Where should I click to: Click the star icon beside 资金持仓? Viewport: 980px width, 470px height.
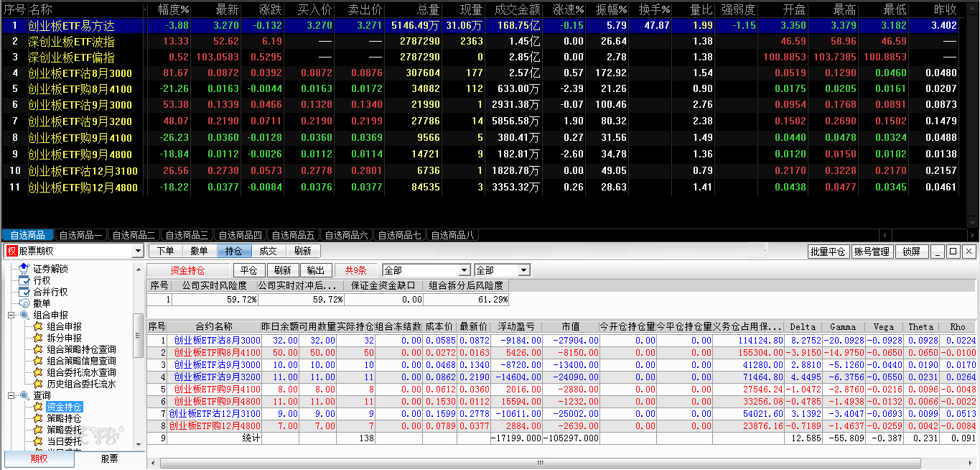[39, 407]
